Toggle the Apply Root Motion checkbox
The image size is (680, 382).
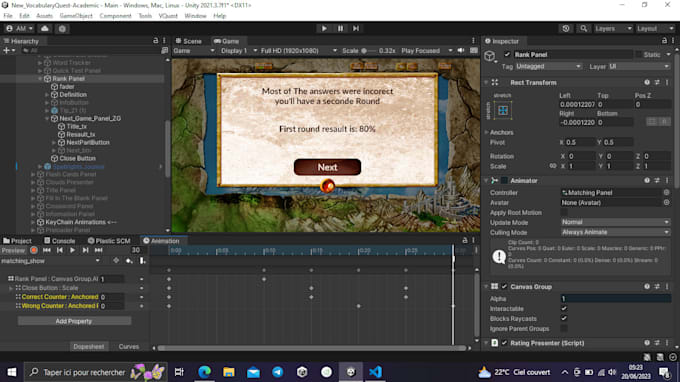pos(564,212)
